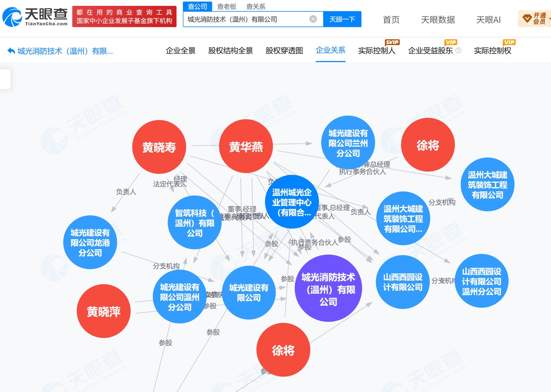Image resolution: width=551 pixels, height=392 pixels.
Task: Click the 山西西园设计有限公司 node
Action: 403,282
